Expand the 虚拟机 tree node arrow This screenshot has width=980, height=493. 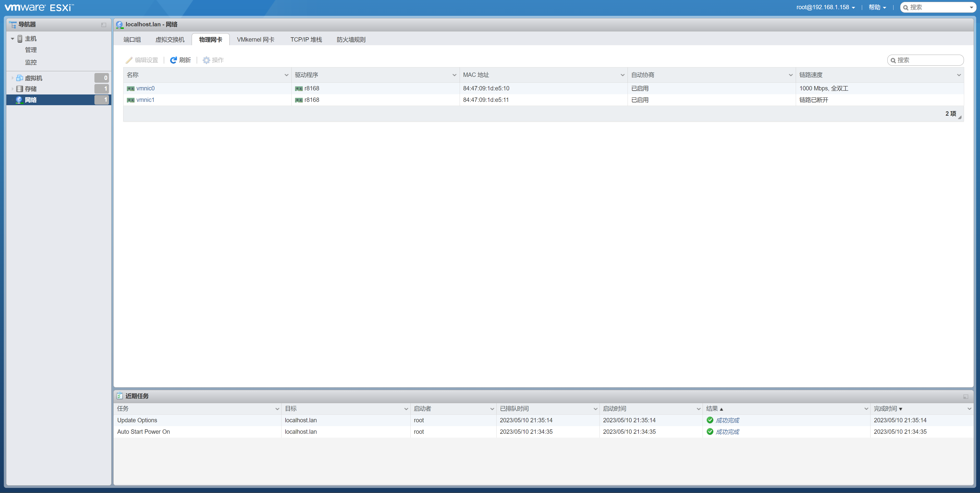13,78
